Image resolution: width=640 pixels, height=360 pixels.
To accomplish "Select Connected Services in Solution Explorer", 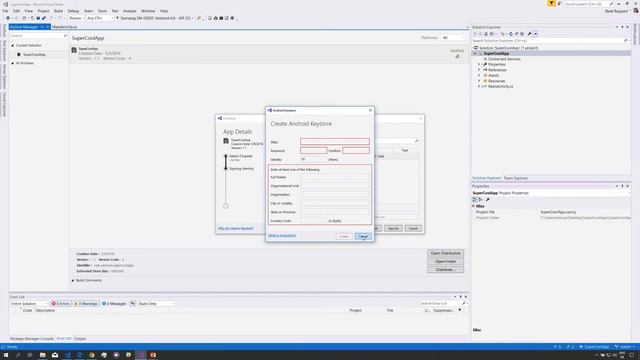I will click(x=504, y=59).
